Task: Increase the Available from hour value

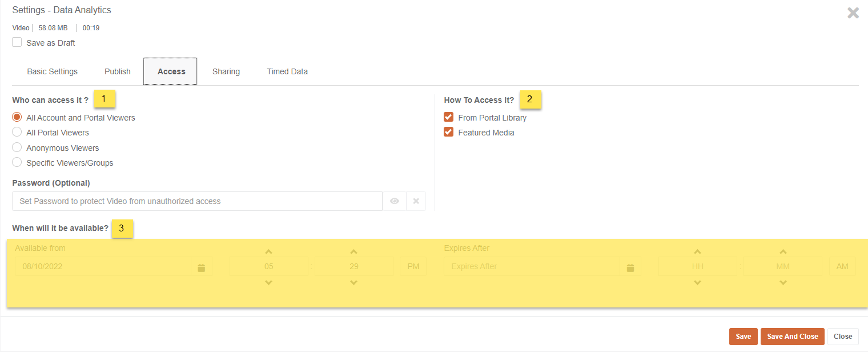Action: [x=268, y=252]
